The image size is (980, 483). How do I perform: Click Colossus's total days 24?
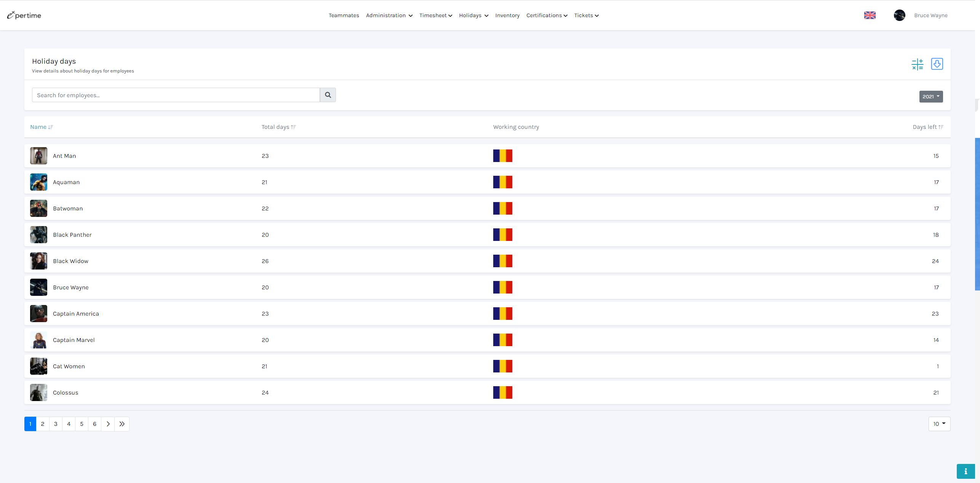tap(265, 393)
